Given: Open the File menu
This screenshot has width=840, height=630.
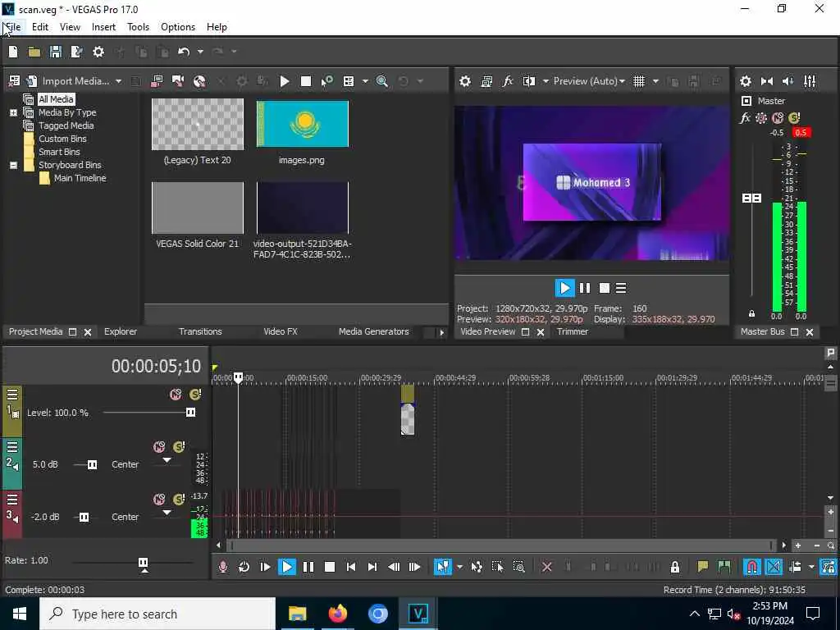Looking at the screenshot, I should pyautogui.click(x=13, y=27).
